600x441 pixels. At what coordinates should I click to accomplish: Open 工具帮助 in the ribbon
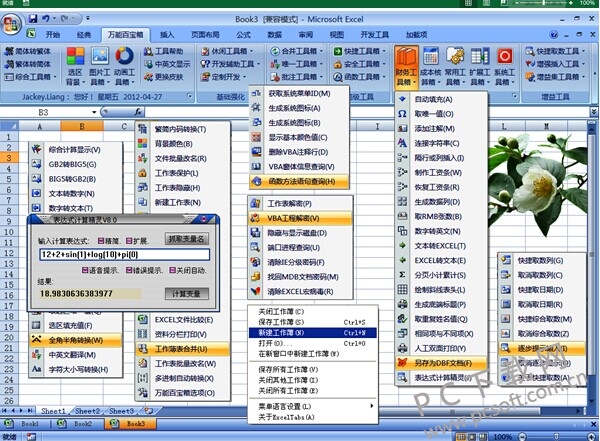pos(164,51)
